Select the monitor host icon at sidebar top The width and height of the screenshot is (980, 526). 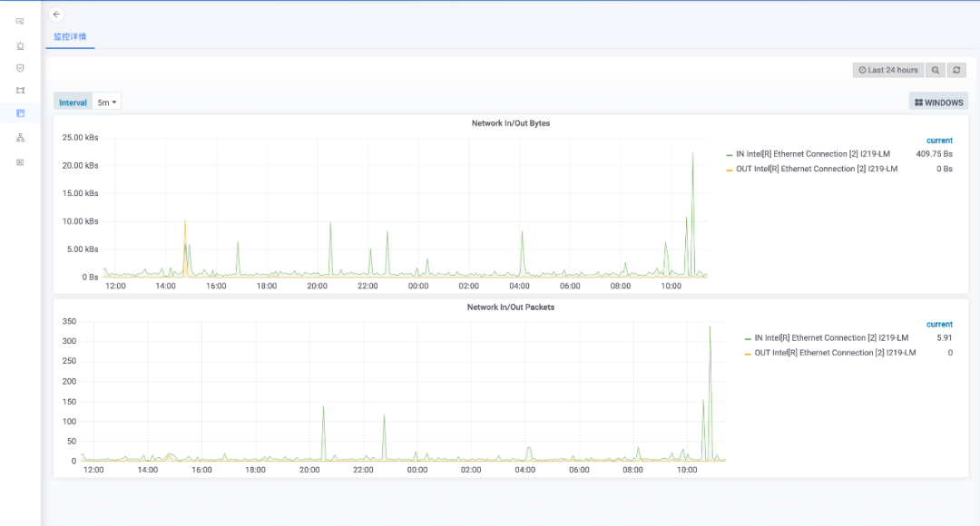pos(20,21)
